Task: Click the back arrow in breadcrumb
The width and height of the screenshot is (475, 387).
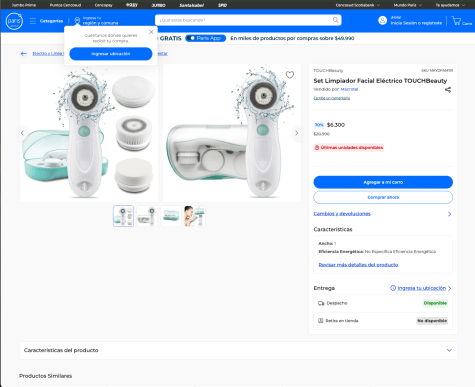Action: click(23, 53)
